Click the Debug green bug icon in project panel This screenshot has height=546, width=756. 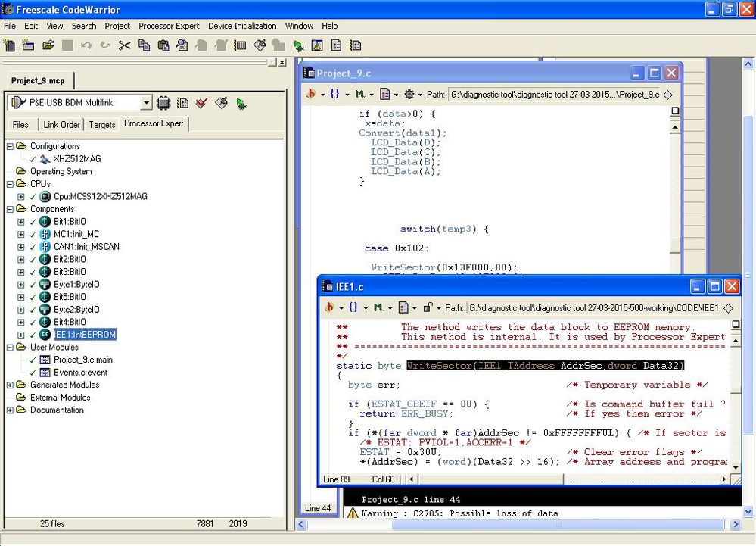[241, 103]
